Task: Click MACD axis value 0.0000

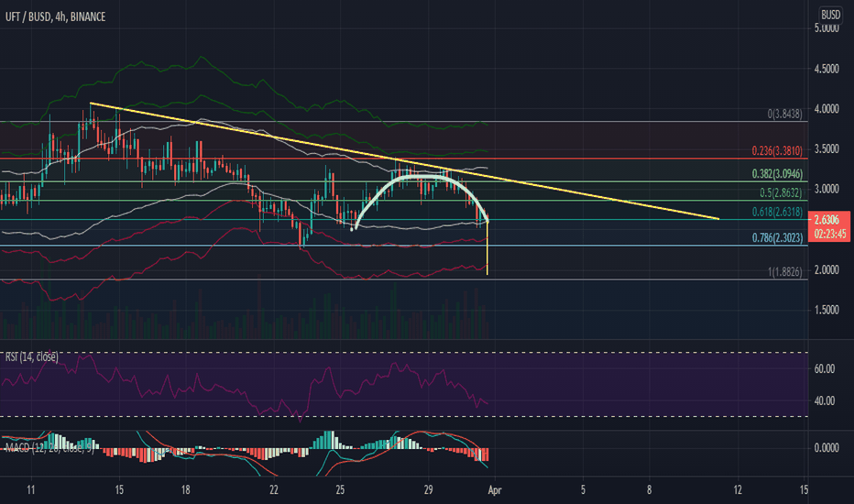Action: click(x=827, y=448)
